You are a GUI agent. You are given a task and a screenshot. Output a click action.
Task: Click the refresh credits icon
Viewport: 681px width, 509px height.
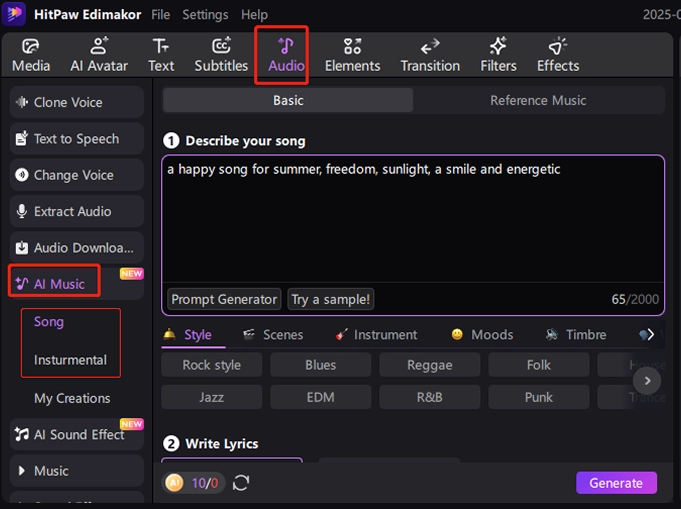pos(241,483)
